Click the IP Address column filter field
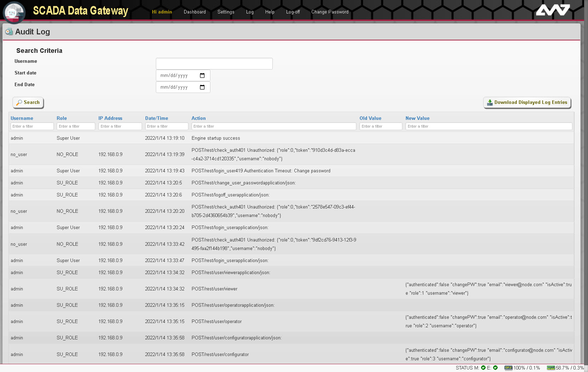This screenshot has width=588, height=372. coord(120,126)
